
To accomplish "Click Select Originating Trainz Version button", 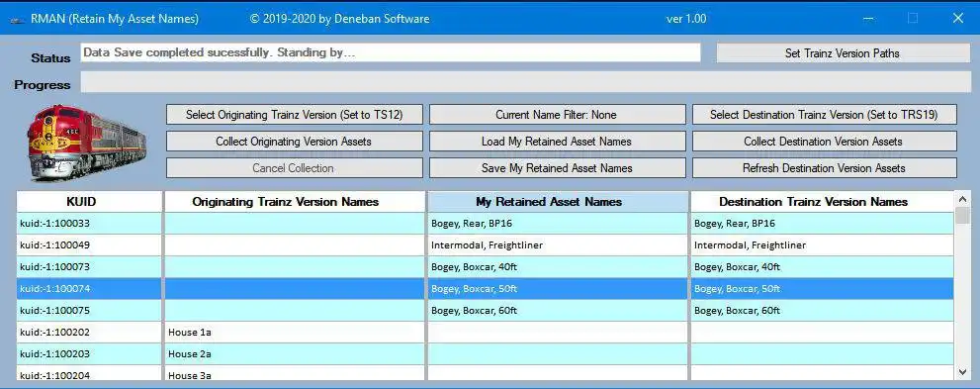I will [295, 115].
